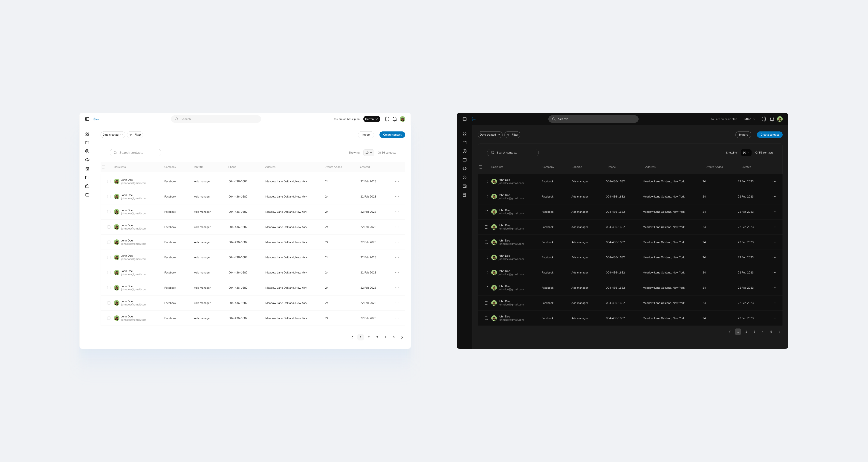Click "Of 56 contacts" text in dark mockup
Screen dimensions: 868x462
(x=764, y=153)
